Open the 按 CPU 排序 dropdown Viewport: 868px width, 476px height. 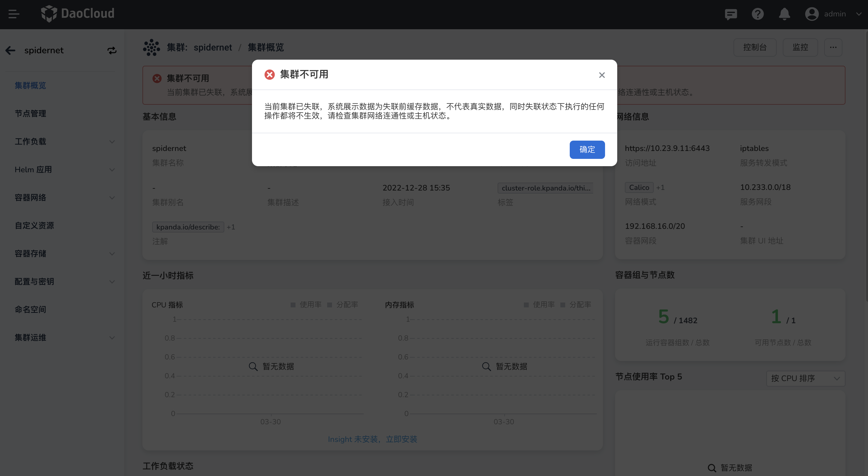[x=805, y=378]
